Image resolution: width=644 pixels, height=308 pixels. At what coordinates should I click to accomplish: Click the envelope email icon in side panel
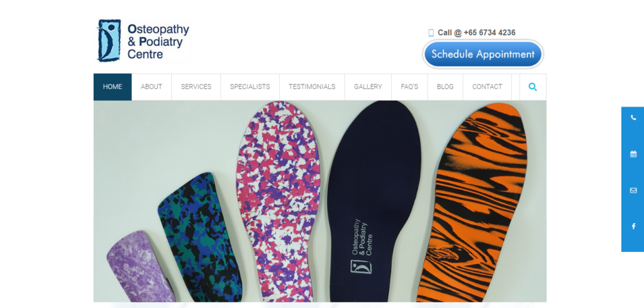click(633, 190)
